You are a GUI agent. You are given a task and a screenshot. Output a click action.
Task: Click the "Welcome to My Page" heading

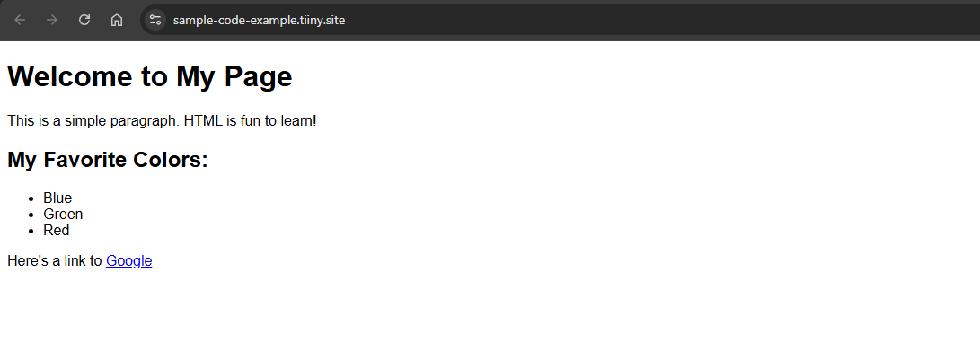149,77
